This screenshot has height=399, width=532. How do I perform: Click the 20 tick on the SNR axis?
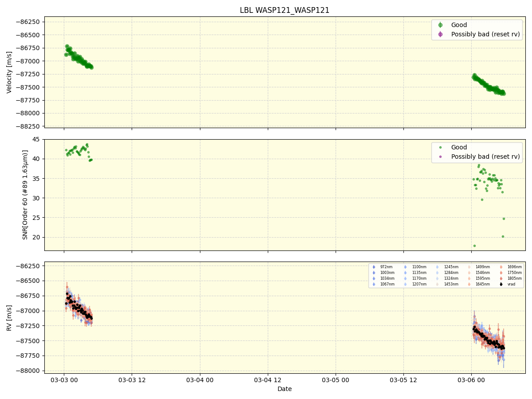[x=36, y=237]
